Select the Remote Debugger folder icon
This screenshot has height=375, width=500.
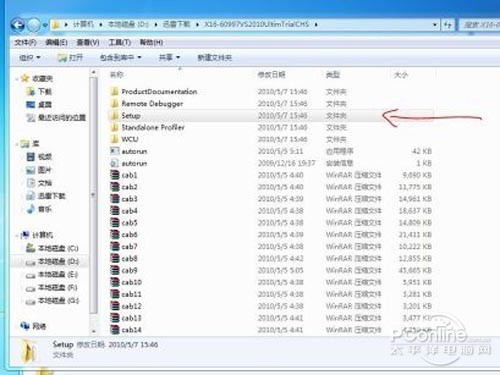114,103
